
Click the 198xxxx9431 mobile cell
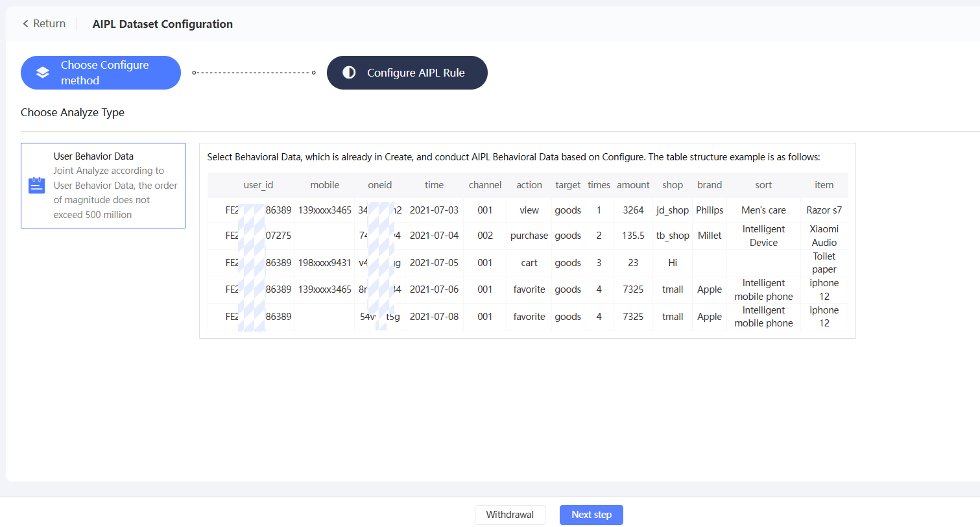(x=325, y=263)
